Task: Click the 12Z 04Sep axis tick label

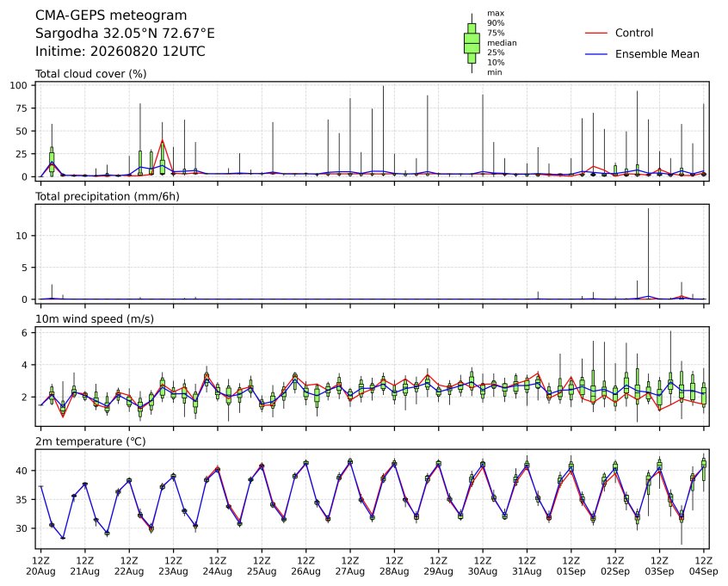Action: [x=704, y=566]
